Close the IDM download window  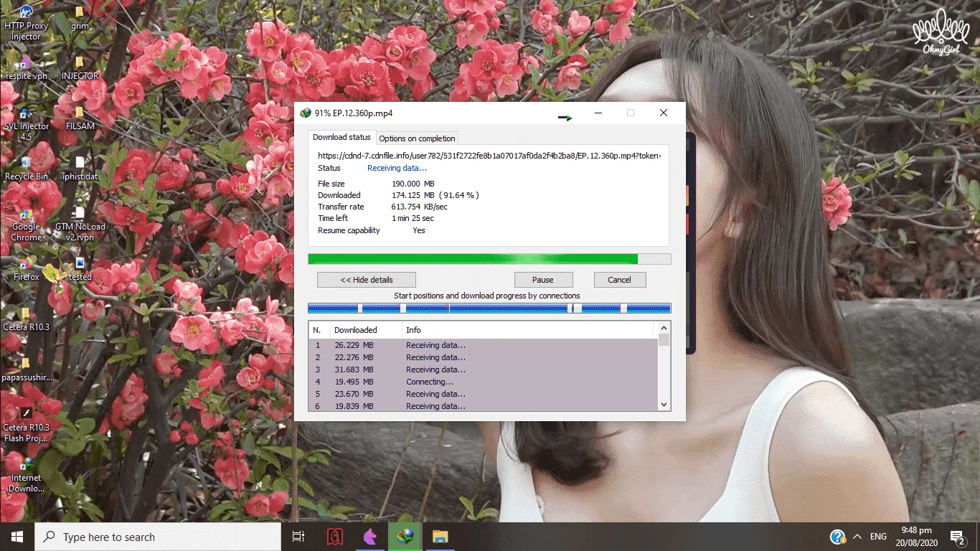664,113
